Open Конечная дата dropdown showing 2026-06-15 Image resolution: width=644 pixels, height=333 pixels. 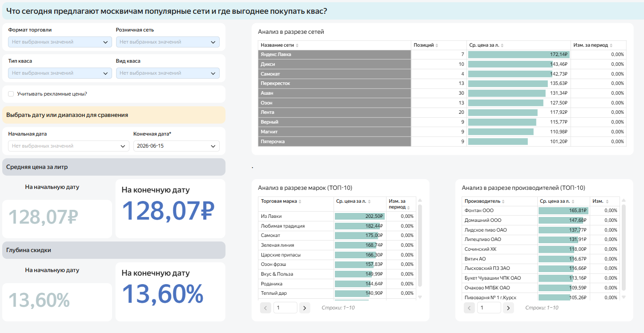pyautogui.click(x=177, y=146)
